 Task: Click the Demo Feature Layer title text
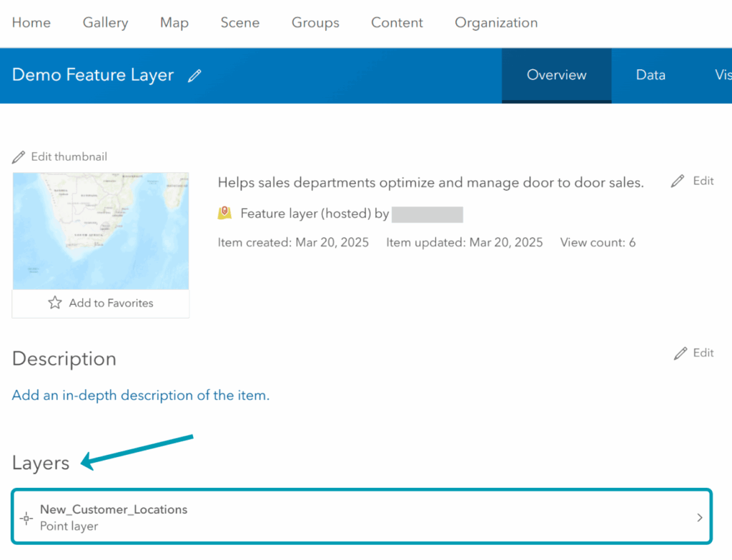[x=93, y=75]
